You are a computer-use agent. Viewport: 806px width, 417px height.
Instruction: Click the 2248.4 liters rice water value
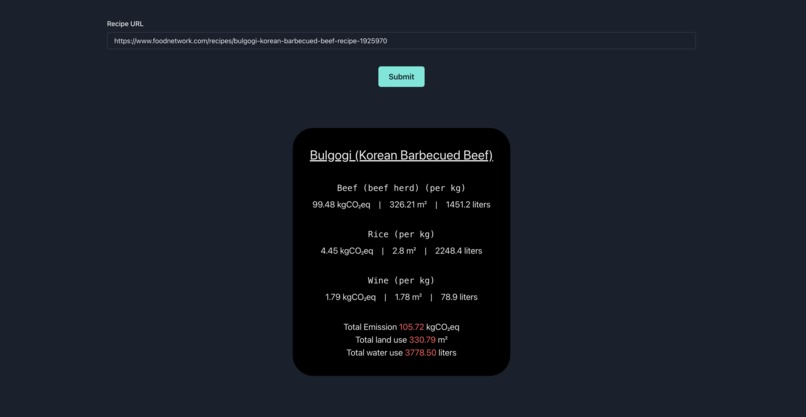(459, 251)
